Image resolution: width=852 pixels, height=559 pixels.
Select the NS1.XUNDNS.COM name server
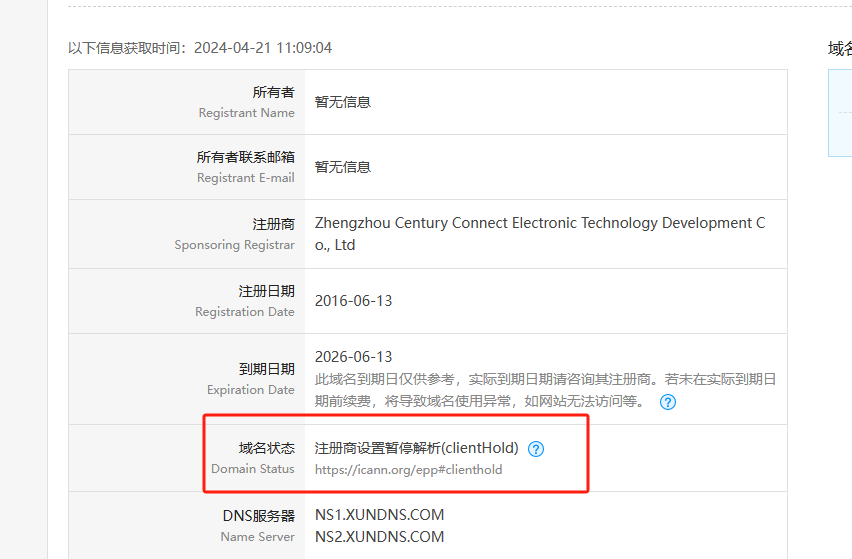[379, 515]
